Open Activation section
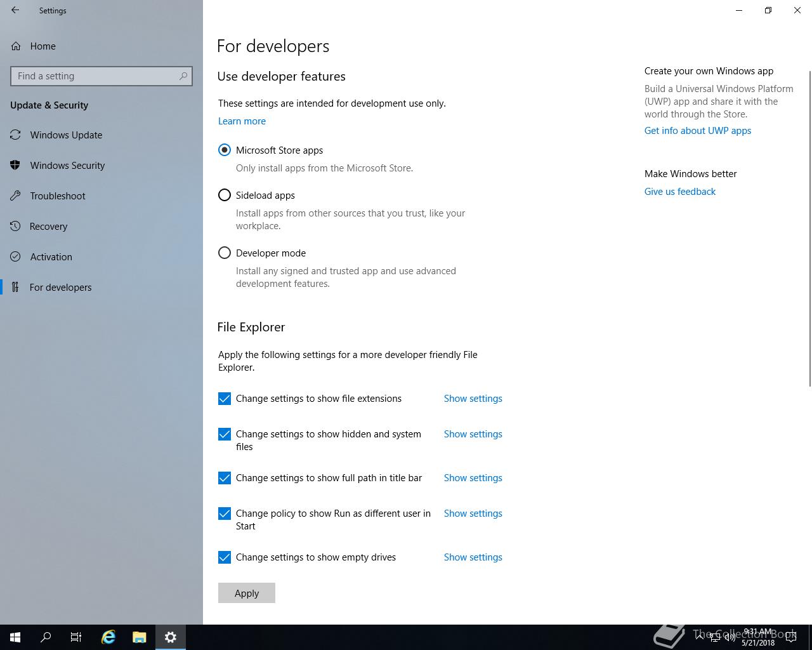The width and height of the screenshot is (812, 650). click(x=51, y=257)
